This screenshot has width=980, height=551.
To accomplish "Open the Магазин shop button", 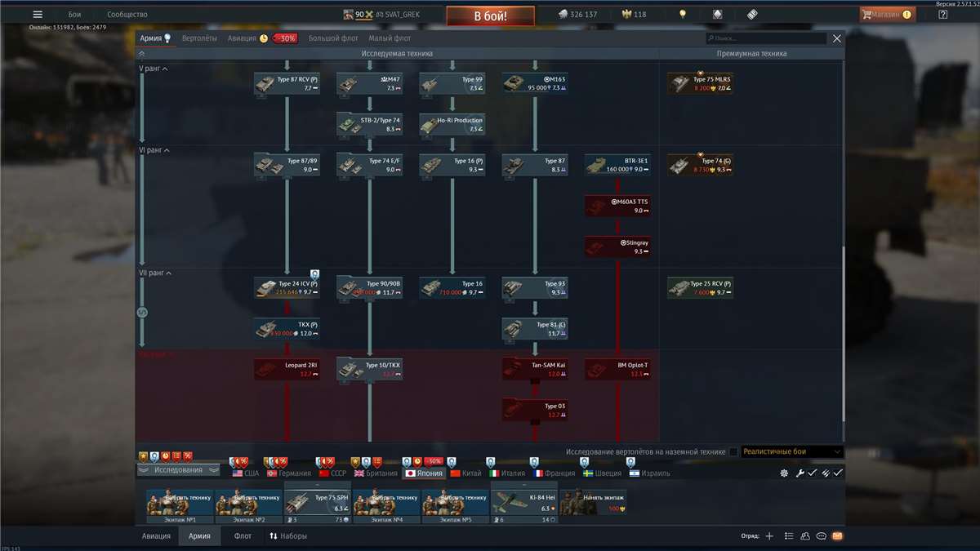I will pyautogui.click(x=887, y=15).
